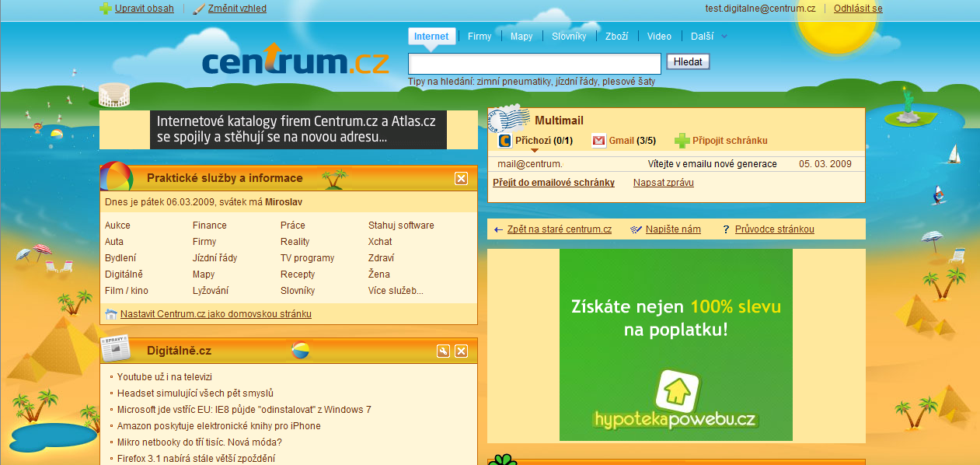Close the Praktické služby a informace panel
The image size is (980, 465).
click(461, 179)
